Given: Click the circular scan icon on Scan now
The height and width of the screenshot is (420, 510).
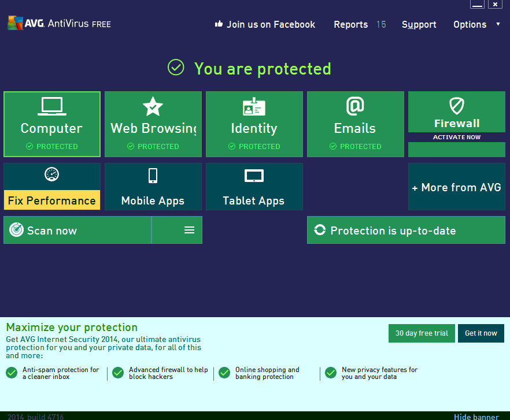Looking at the screenshot, I should [17, 229].
